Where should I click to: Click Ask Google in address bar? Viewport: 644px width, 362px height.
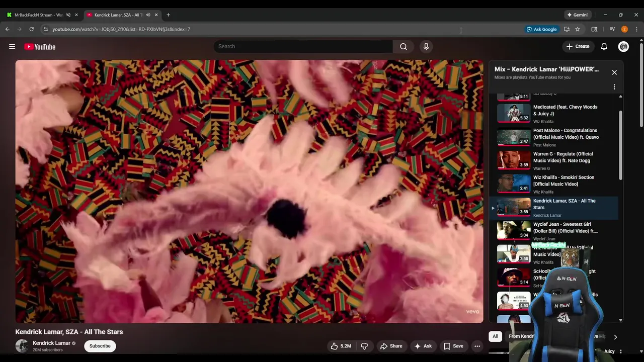(541, 29)
